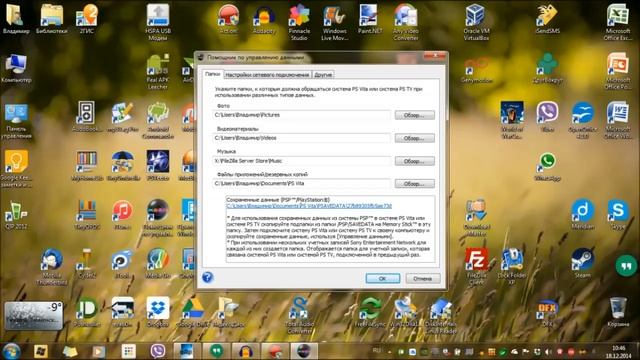Screen dimensions: 640x360
Task: Open Lock Folder XP shortcut
Action: (512, 267)
